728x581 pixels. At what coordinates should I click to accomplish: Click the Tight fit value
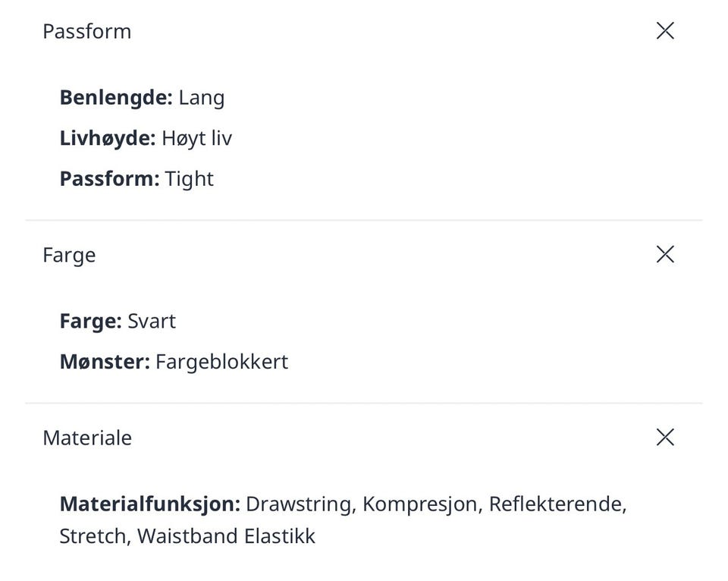tap(190, 179)
